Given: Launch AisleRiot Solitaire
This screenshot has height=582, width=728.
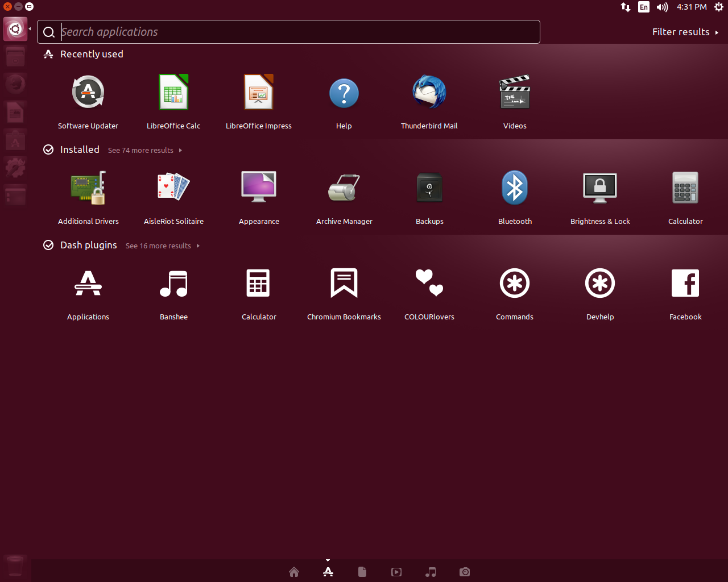Looking at the screenshot, I should (173, 197).
